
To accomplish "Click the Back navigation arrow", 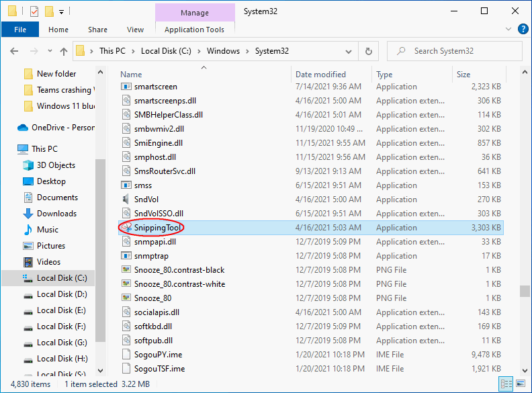I will coord(14,51).
